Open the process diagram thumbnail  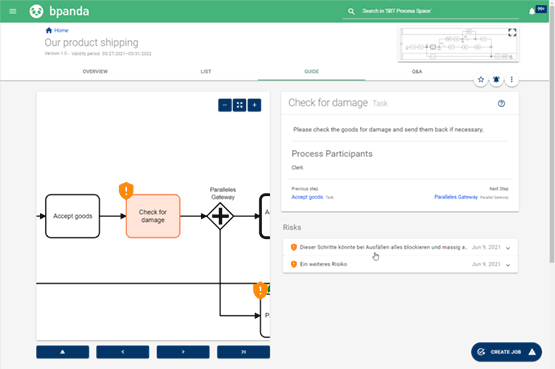coord(458,45)
